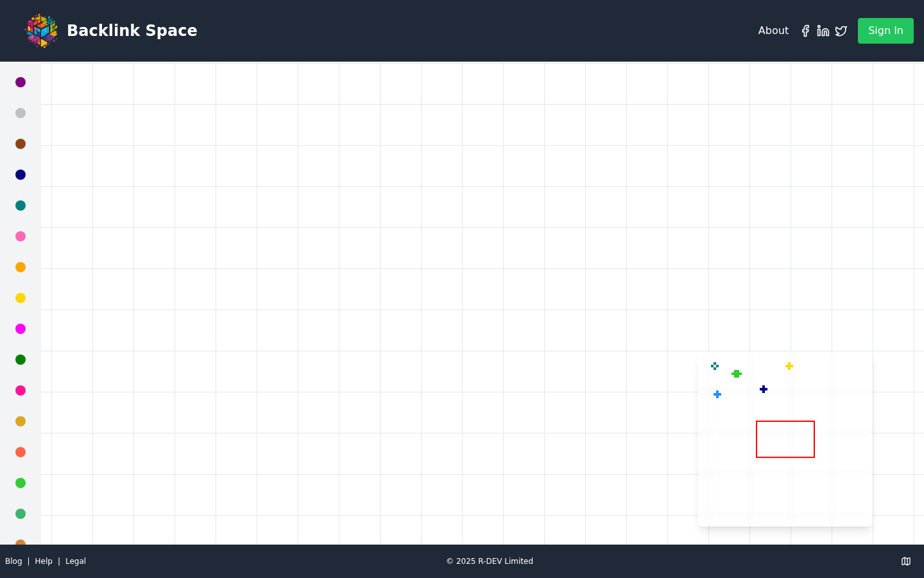
Task: Open the Blog link in the footer
Action: pyautogui.click(x=13, y=561)
